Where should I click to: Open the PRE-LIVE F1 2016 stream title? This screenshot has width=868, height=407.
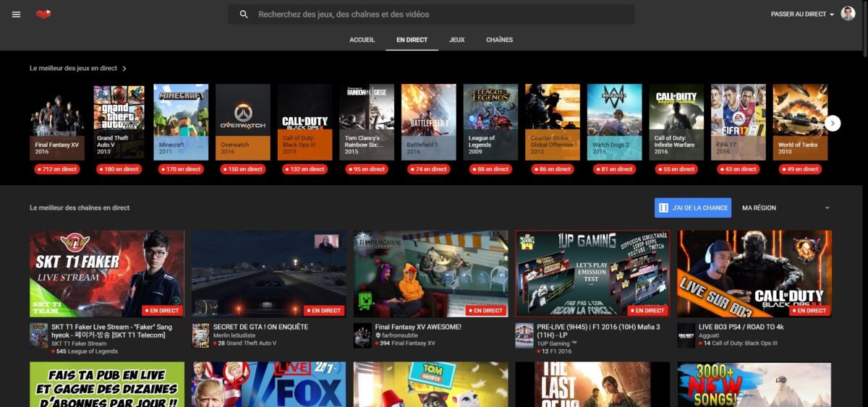599,331
